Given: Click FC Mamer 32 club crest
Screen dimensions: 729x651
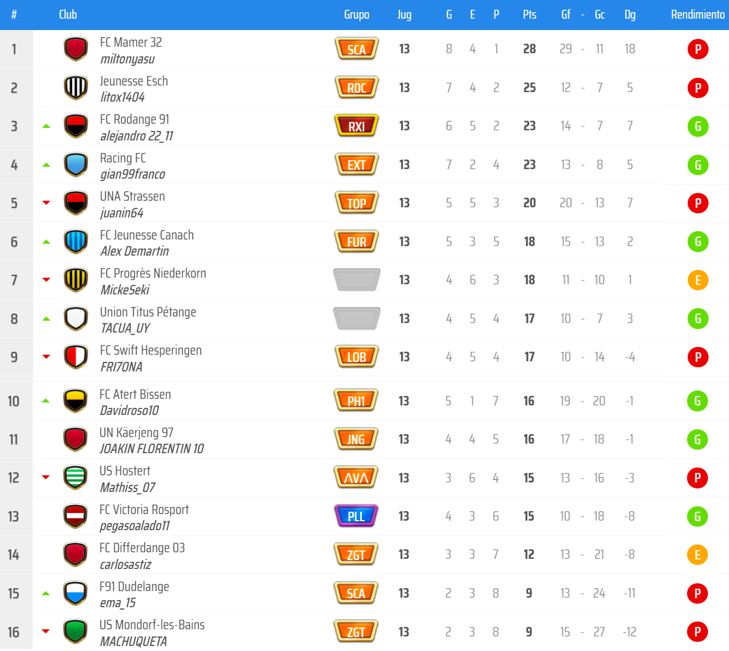Looking at the screenshot, I should [76, 49].
